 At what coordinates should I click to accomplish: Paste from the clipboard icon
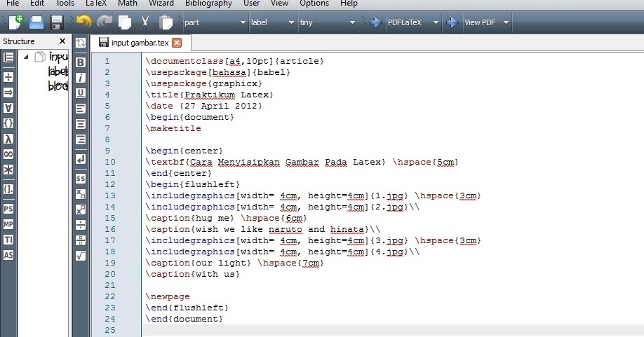tap(166, 22)
